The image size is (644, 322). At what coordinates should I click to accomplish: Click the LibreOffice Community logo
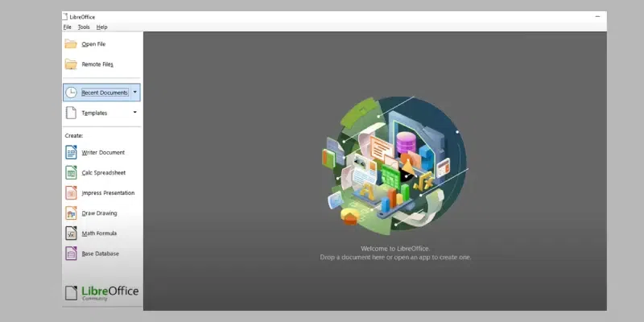point(102,293)
